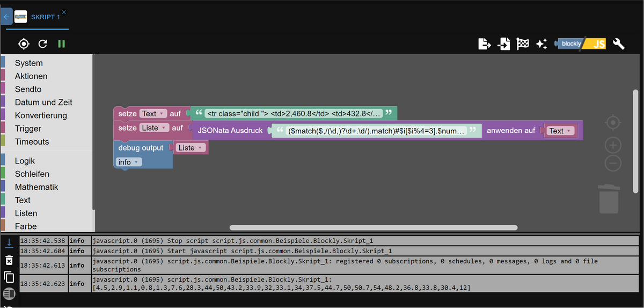Import blocks using the import icon
The width and height of the screenshot is (644, 308).
(504, 44)
